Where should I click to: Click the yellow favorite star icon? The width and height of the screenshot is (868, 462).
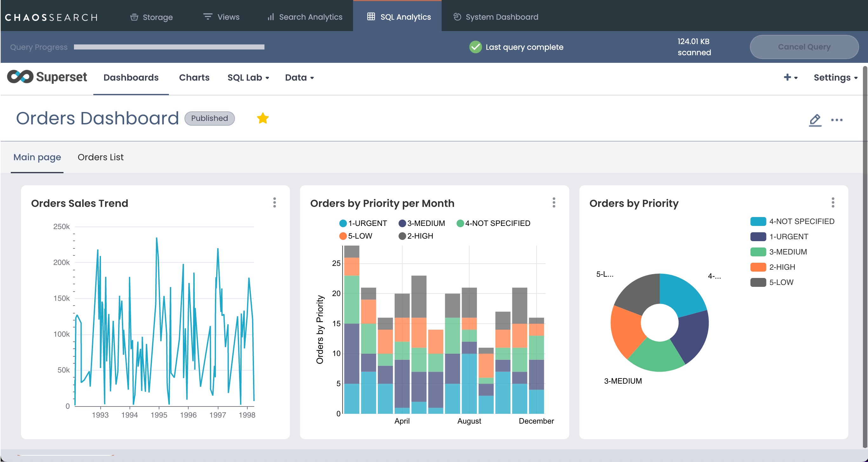coord(263,118)
